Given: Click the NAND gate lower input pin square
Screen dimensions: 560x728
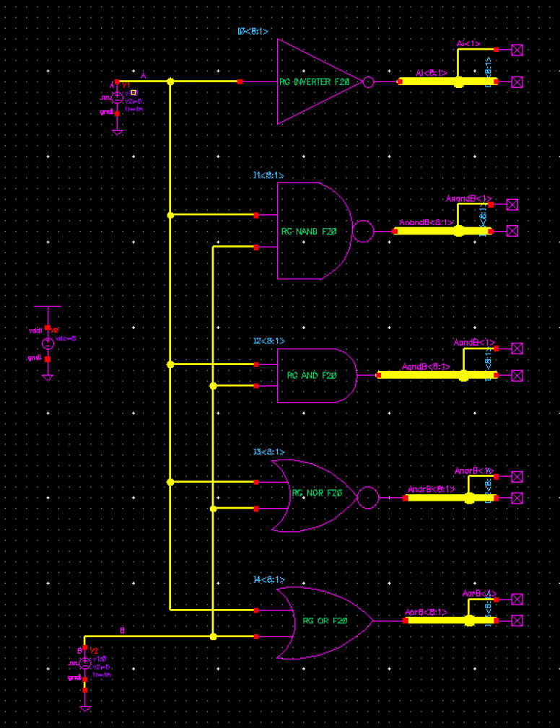Looking at the screenshot, I should click(x=256, y=247).
